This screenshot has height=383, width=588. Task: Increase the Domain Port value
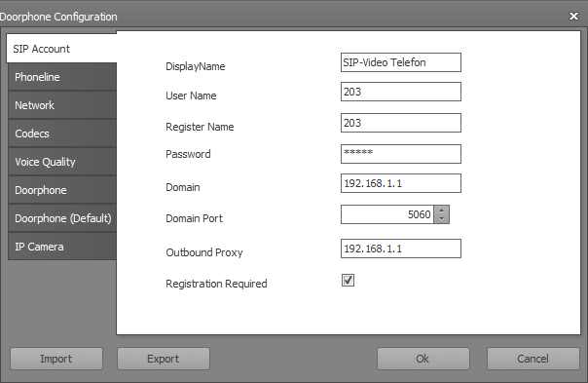point(441,211)
